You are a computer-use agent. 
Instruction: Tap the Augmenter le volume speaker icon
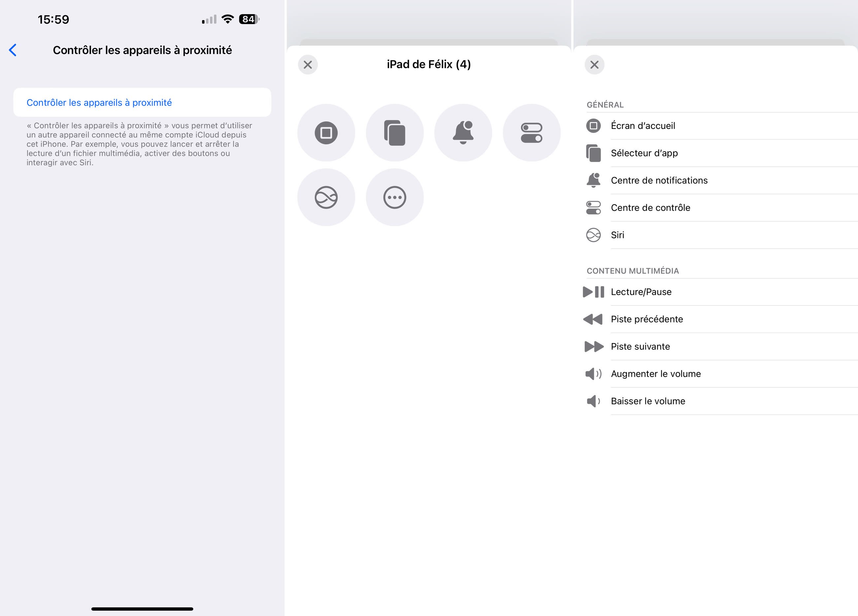[593, 374]
